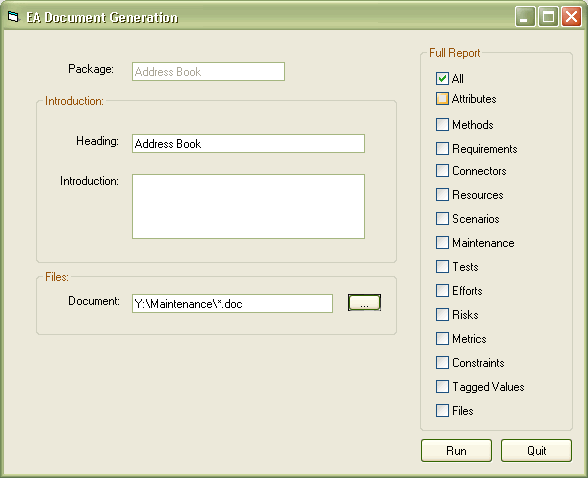Viewport: 588px width, 478px height.
Task: Enable Scenarios in Full Report
Action: click(x=442, y=219)
